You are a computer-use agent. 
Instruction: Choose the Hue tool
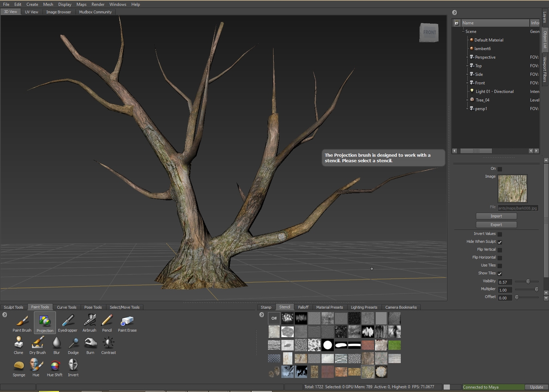(36, 368)
